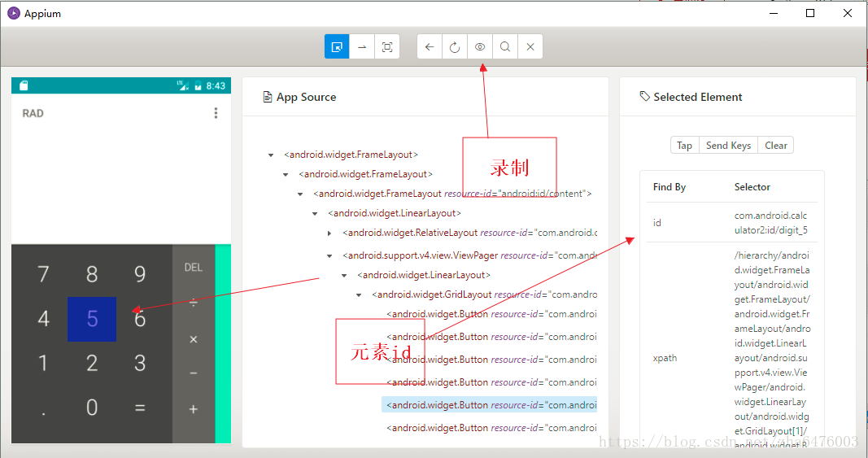Screen dimensions: 868x458
Task: Click calculator digit 4 in screenshot
Action: [43, 319]
